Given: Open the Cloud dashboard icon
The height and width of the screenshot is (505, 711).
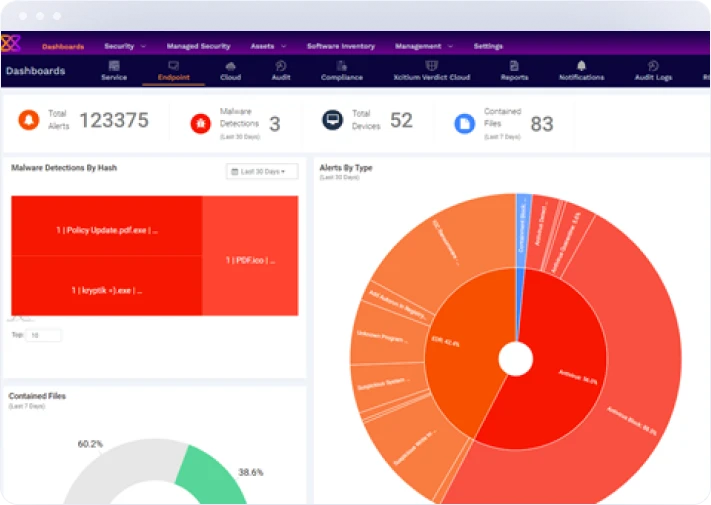Looking at the screenshot, I should click(x=230, y=65).
